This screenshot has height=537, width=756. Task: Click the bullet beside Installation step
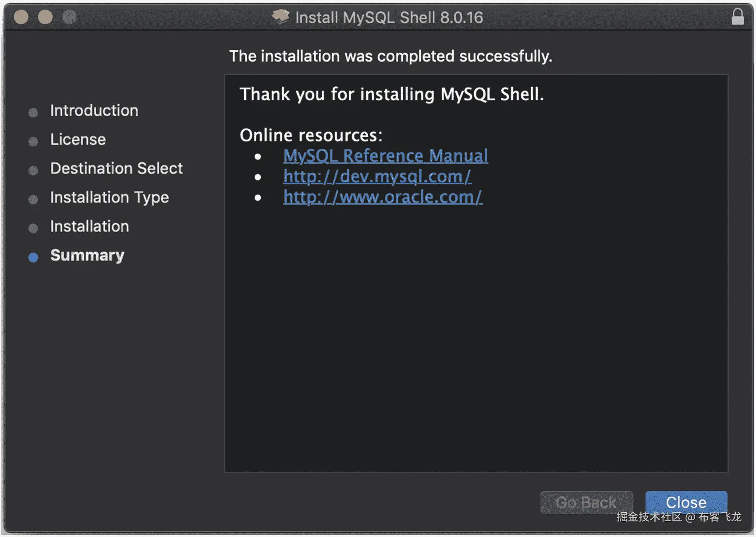tap(33, 228)
